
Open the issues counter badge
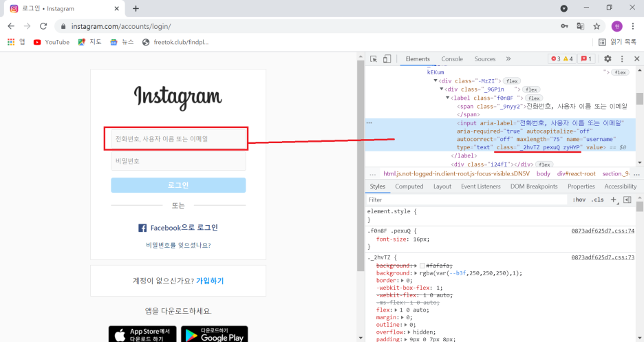tap(586, 58)
